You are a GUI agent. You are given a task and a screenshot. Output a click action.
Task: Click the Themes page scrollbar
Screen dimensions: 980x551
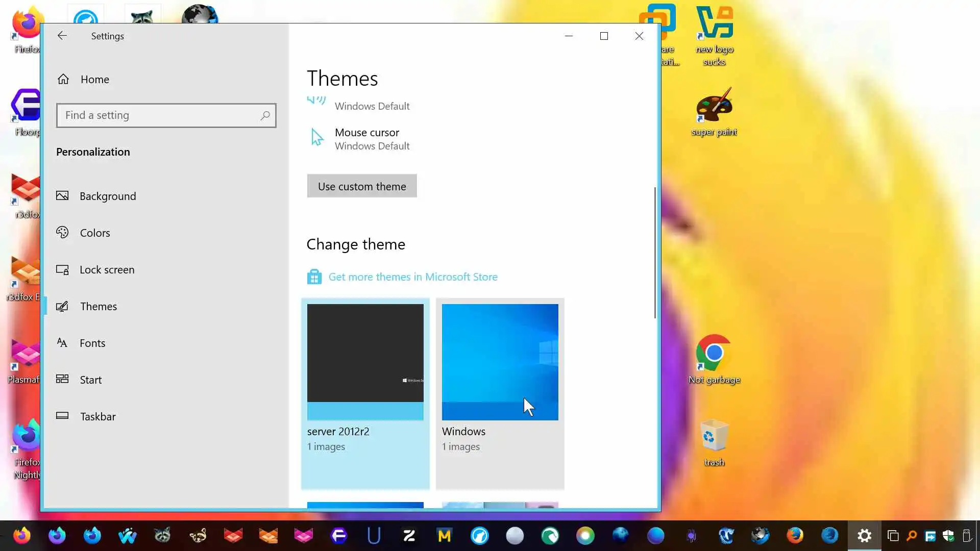pos(655,253)
